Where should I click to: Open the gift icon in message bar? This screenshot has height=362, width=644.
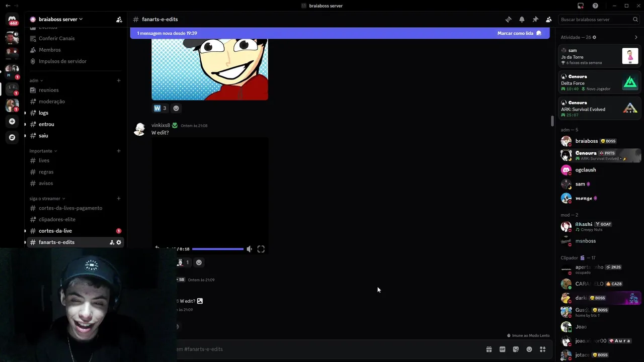(x=489, y=349)
